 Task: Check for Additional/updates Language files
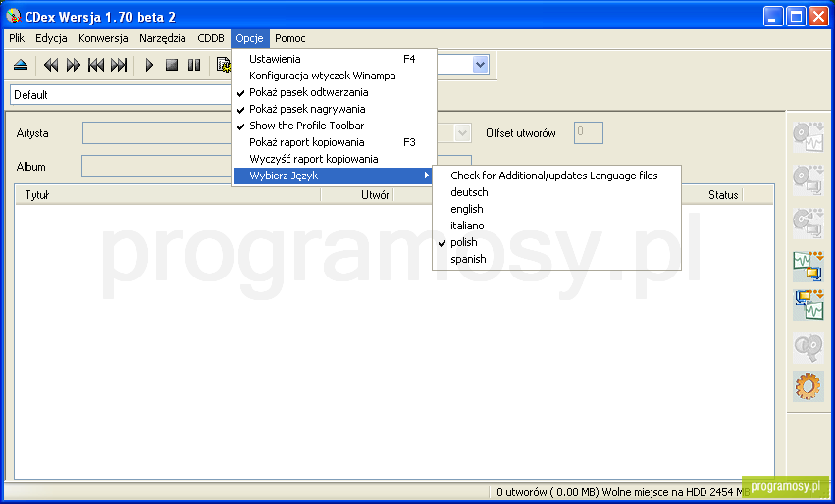[x=556, y=176]
